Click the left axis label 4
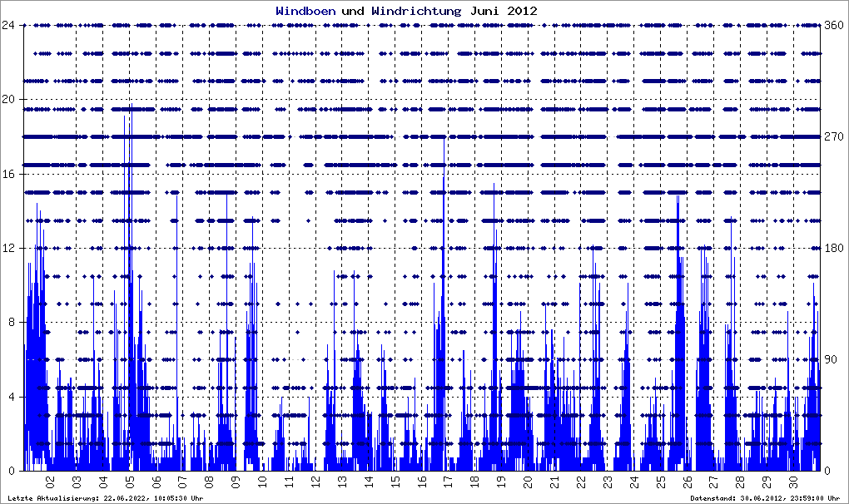The image size is (849, 504). 12,397
